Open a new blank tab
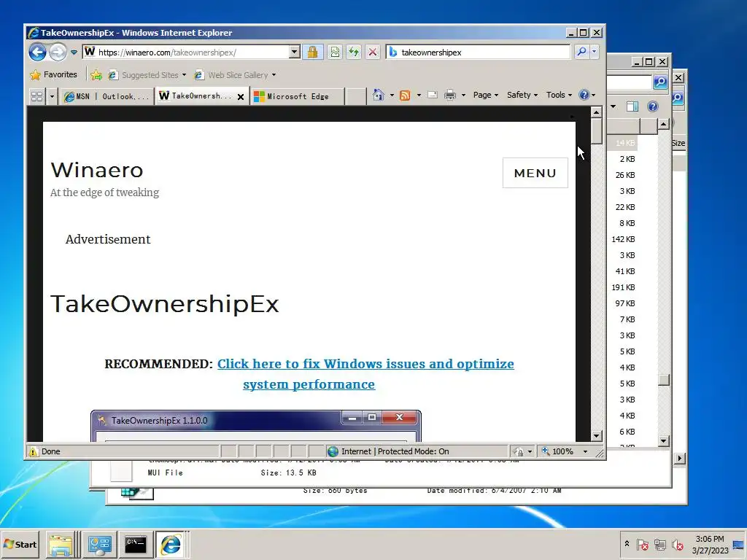 point(355,96)
